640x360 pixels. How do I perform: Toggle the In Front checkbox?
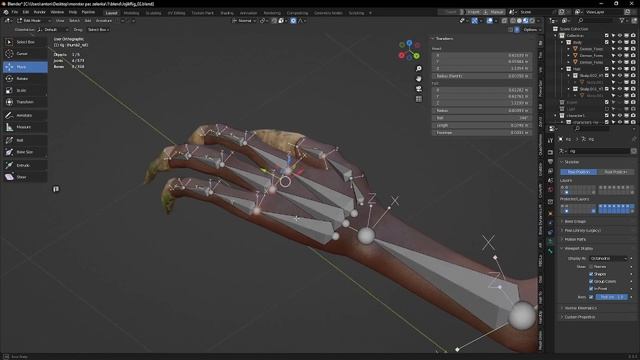591,289
